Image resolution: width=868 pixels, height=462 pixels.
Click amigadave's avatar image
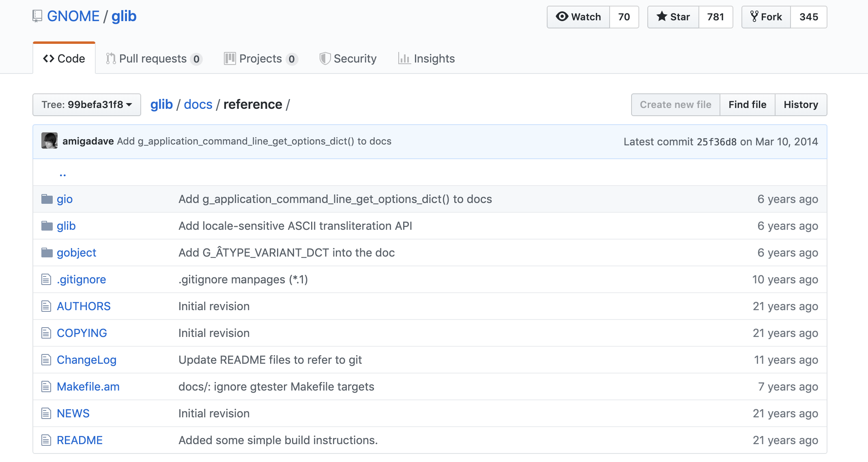click(49, 141)
